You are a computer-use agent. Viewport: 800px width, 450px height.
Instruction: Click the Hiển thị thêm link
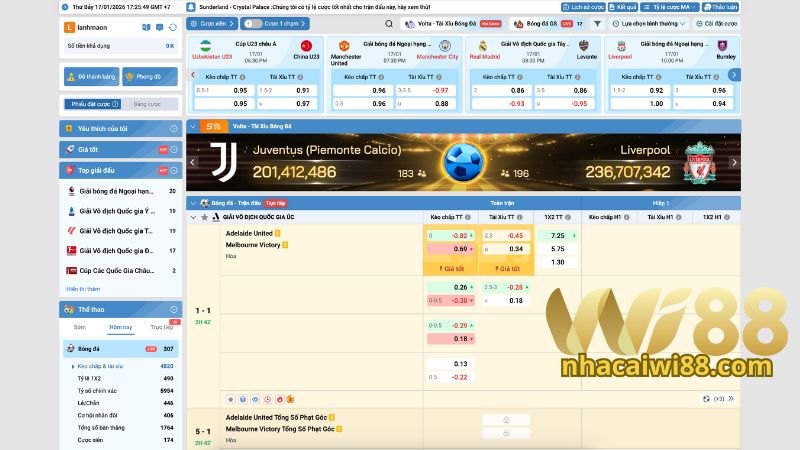(x=83, y=289)
